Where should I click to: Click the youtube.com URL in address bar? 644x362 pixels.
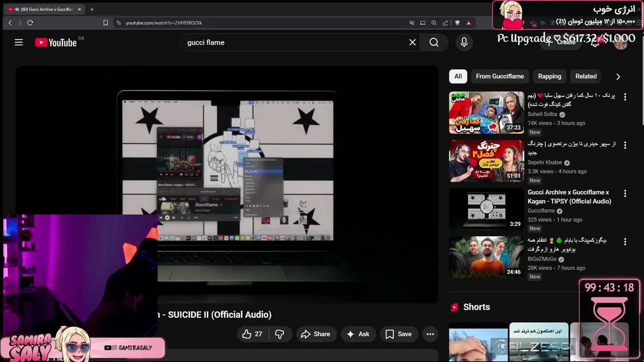pyautogui.click(x=164, y=23)
